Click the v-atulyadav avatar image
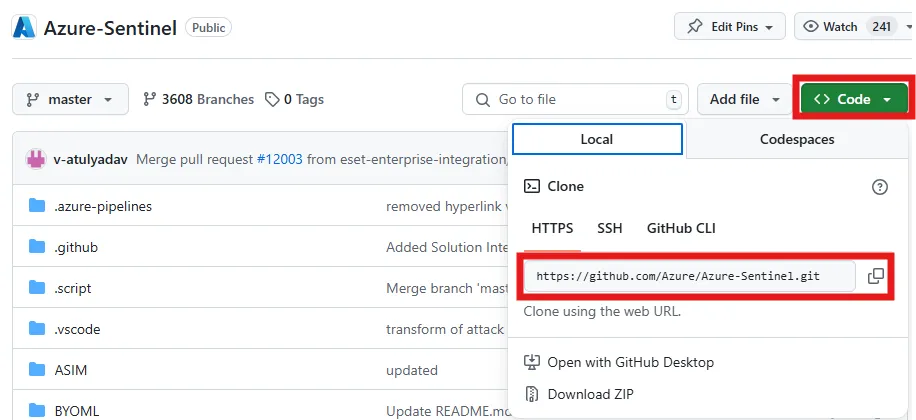Viewport: 916px width, 420px height. [36, 159]
